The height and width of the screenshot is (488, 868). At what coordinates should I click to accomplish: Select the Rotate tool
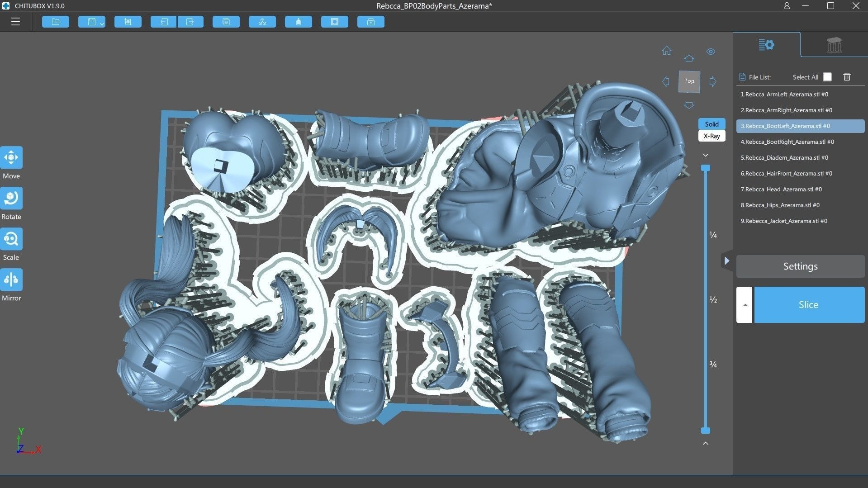[11, 199]
